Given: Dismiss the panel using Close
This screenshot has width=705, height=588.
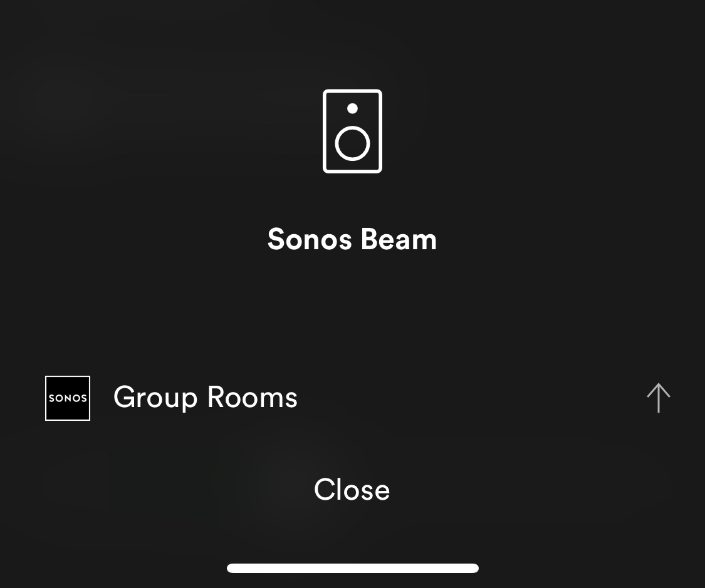Looking at the screenshot, I should [x=352, y=490].
